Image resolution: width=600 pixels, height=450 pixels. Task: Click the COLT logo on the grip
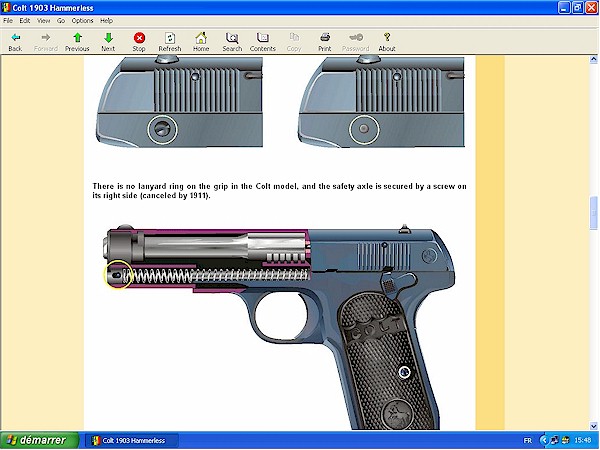coord(375,329)
